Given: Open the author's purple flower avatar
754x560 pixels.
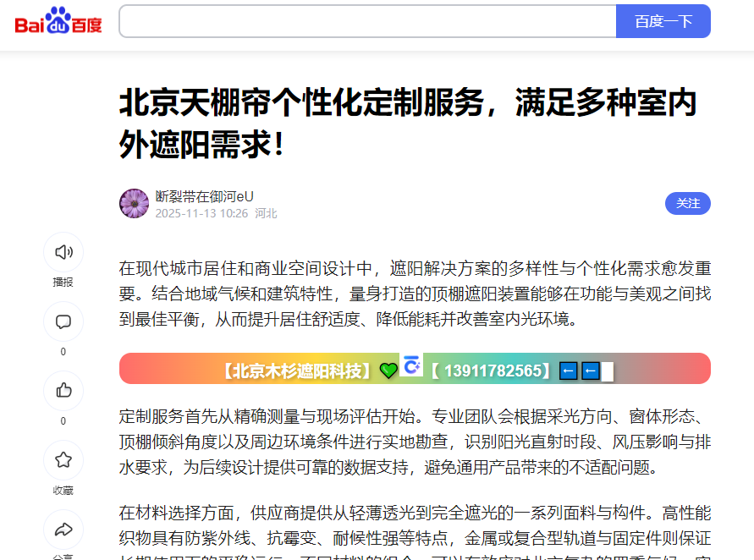Looking at the screenshot, I should tap(134, 204).
